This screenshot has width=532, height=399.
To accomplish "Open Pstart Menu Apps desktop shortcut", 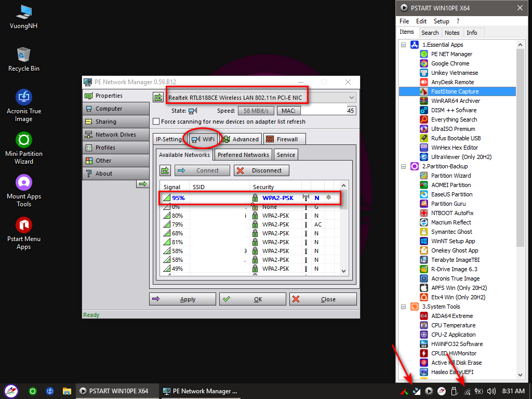I will point(24,233).
